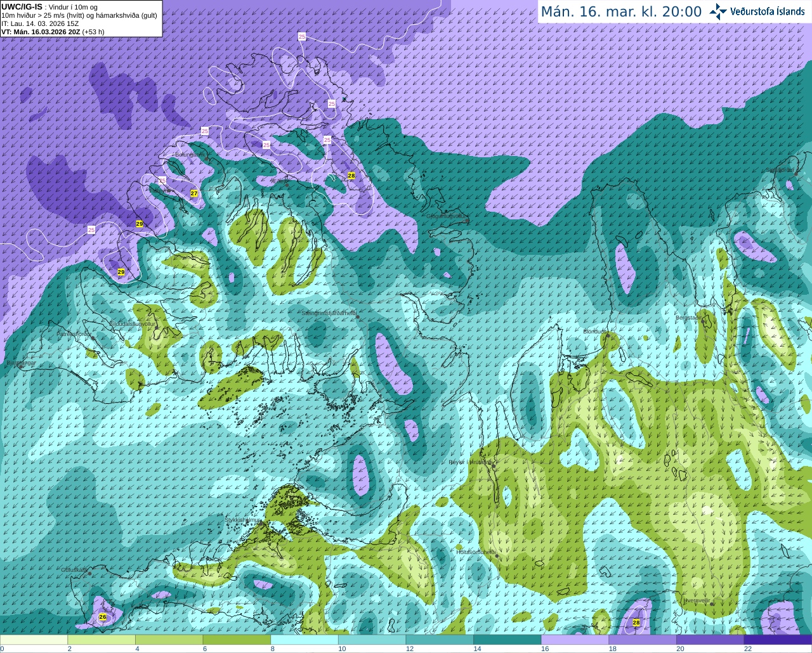Click the white 25 contour label beside Flateyri
Image resolution: width=812 pixels, height=653 pixels.
click(162, 181)
